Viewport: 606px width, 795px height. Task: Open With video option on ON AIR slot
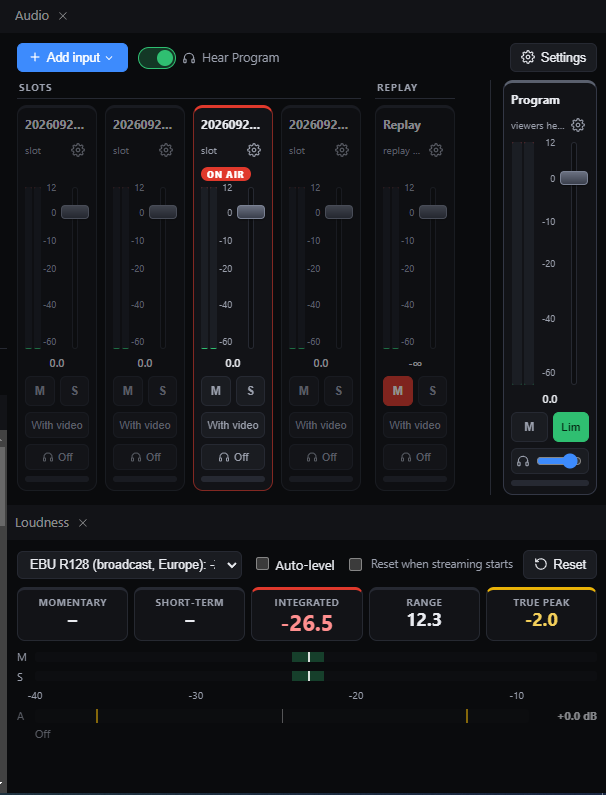click(233, 425)
